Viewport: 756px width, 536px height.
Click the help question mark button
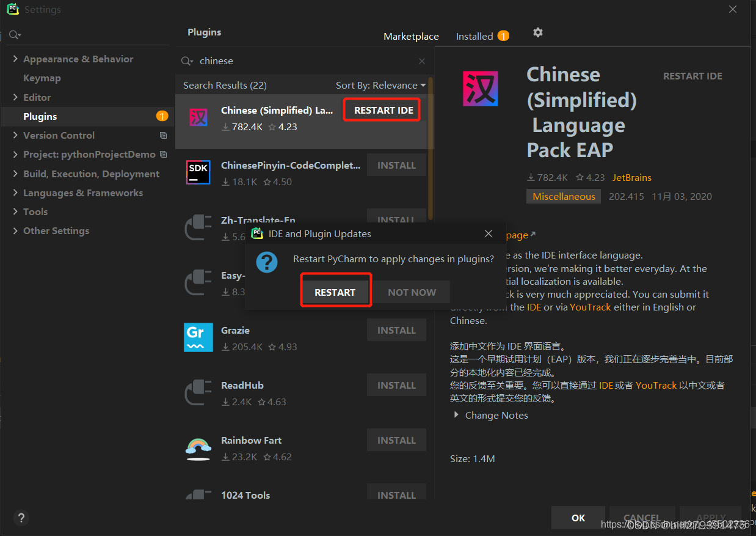pos(21,518)
